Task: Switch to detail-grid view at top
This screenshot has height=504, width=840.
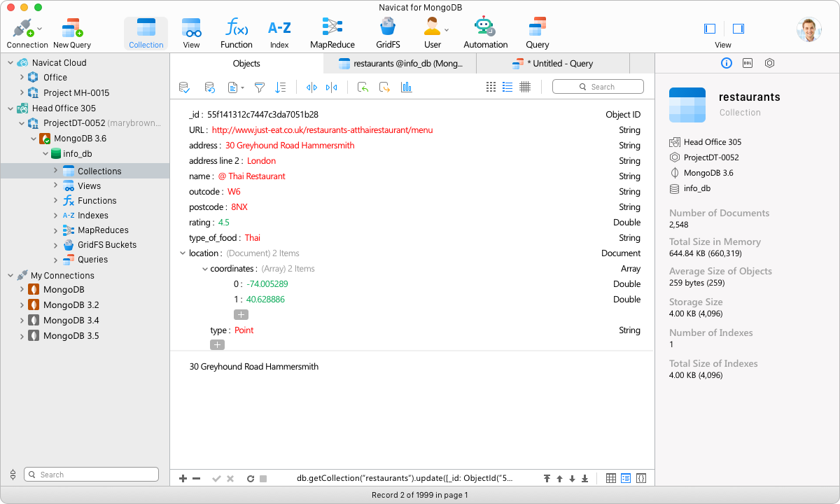Action: pyautogui.click(x=525, y=87)
